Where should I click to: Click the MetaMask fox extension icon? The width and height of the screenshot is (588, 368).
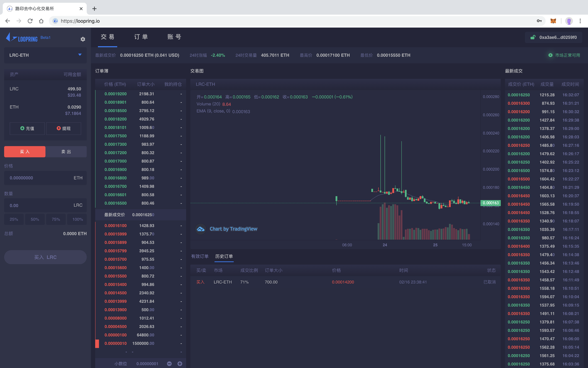(x=553, y=21)
